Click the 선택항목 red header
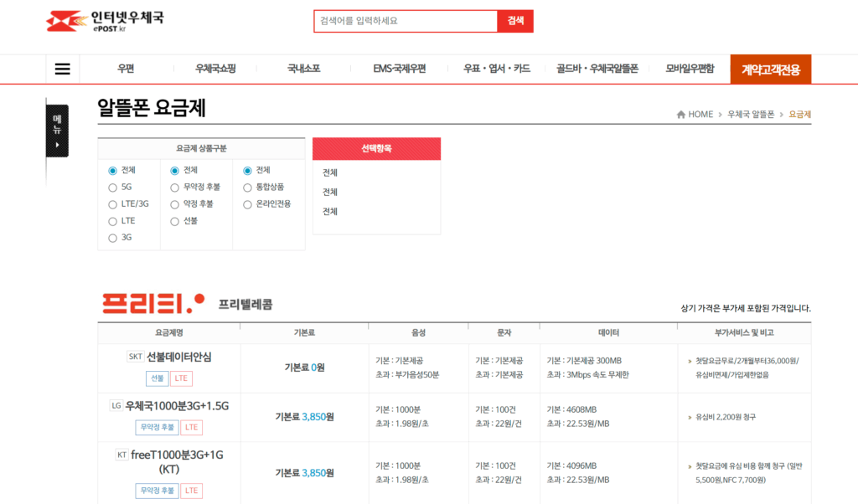This screenshot has width=858, height=504. point(376,149)
